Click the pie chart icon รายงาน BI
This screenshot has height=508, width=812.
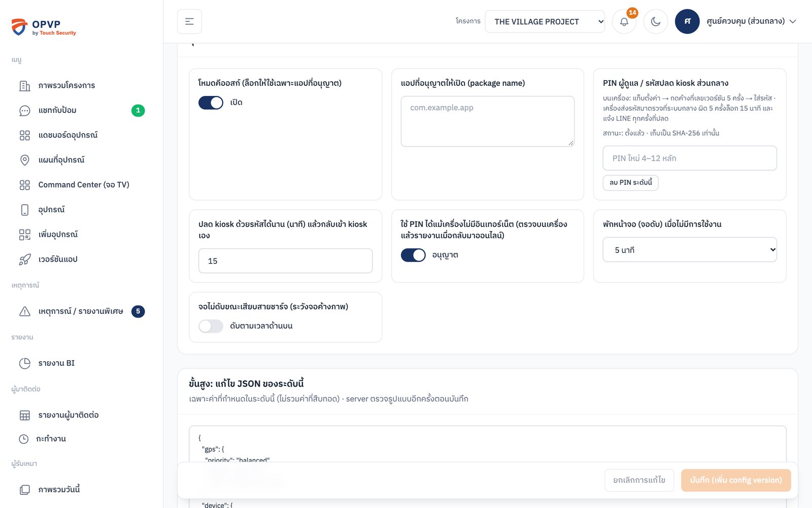coord(24,363)
